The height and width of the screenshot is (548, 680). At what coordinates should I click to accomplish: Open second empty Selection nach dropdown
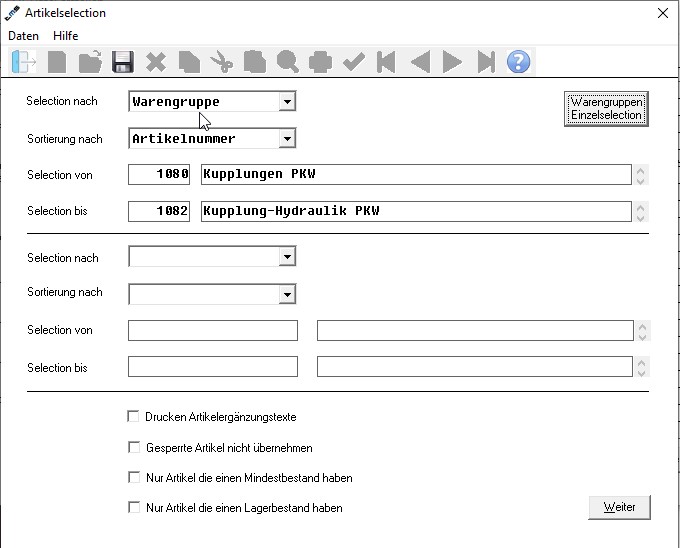(x=287, y=257)
